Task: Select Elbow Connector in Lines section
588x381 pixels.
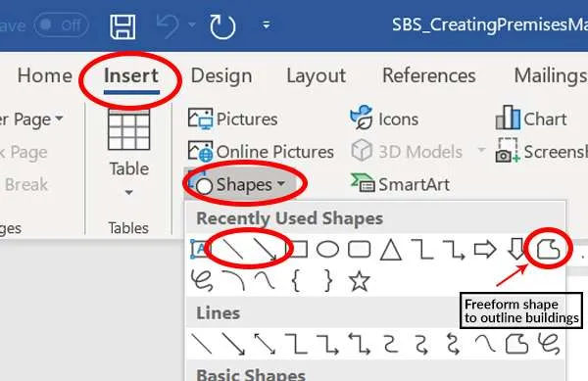Action: pos(296,344)
